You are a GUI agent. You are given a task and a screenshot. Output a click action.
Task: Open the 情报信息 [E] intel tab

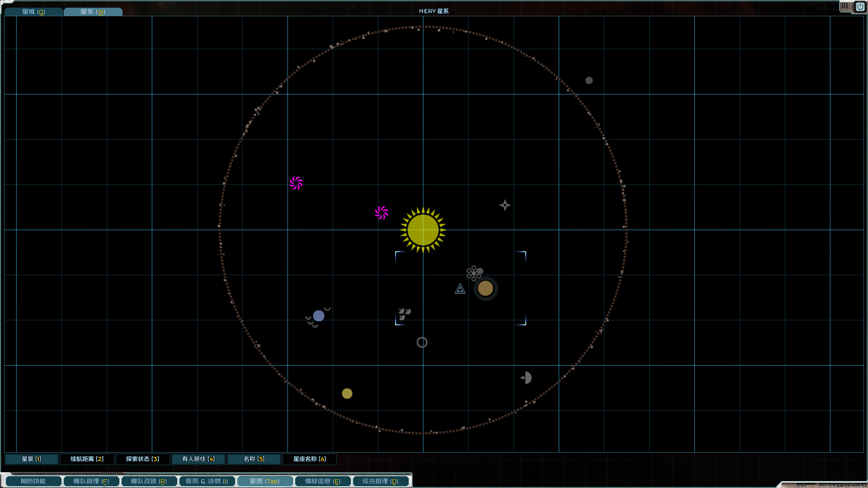coord(322,481)
